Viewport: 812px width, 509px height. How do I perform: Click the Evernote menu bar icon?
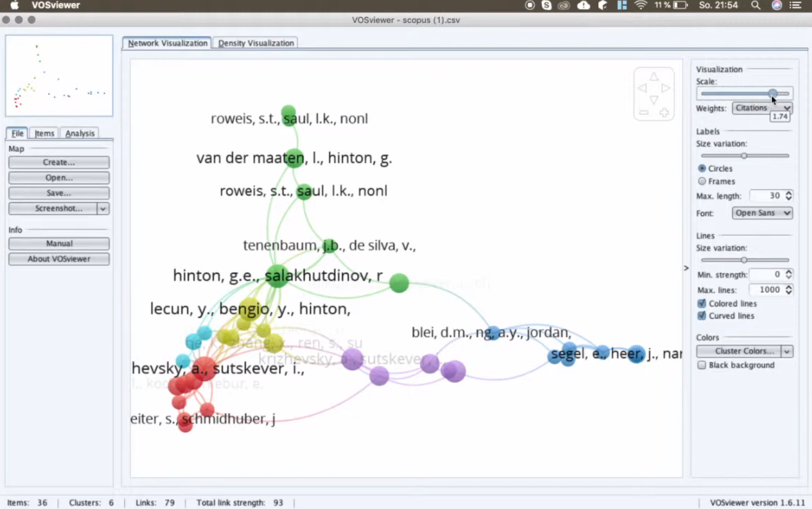602,5
